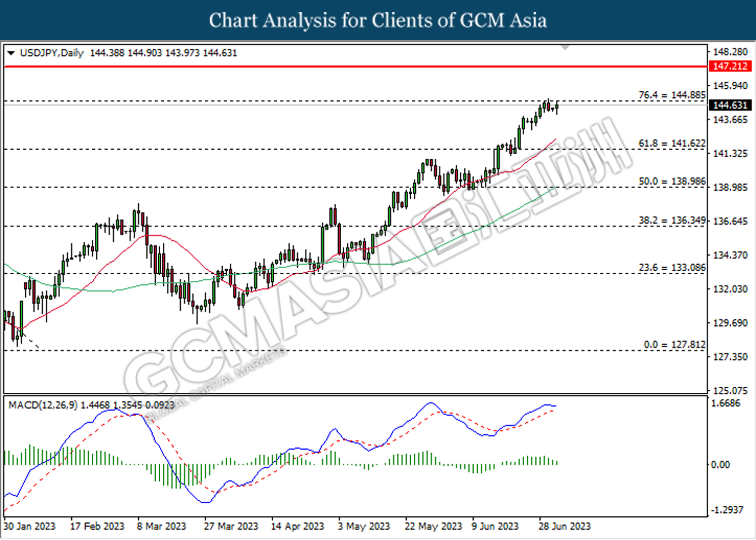The image size is (756, 540).
Task: Click the 136.645 price axis value
Action: point(730,221)
